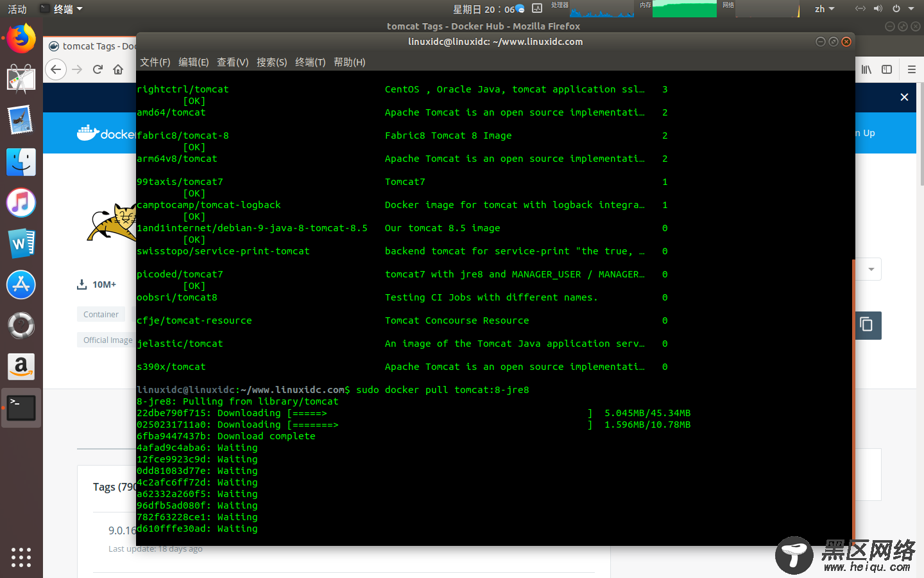Viewport: 924px width, 578px height.
Task: Open the volume indicator in top bar
Action: 878,8
